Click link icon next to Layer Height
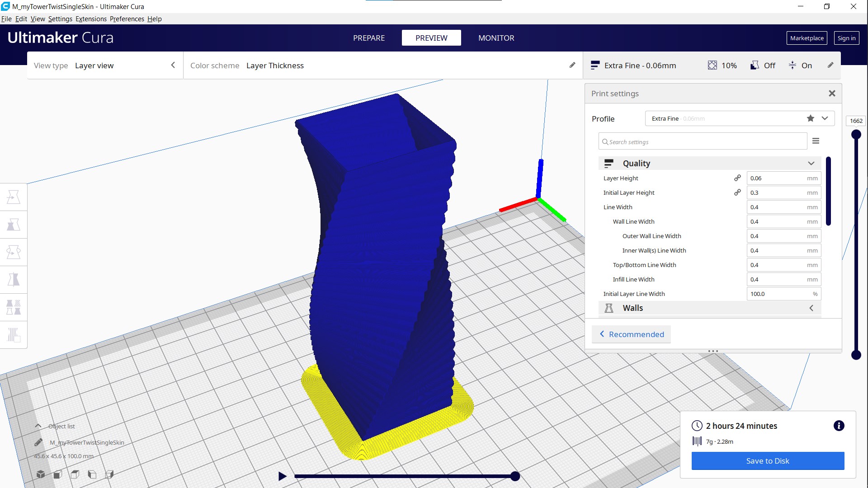The image size is (868, 488). click(x=737, y=178)
